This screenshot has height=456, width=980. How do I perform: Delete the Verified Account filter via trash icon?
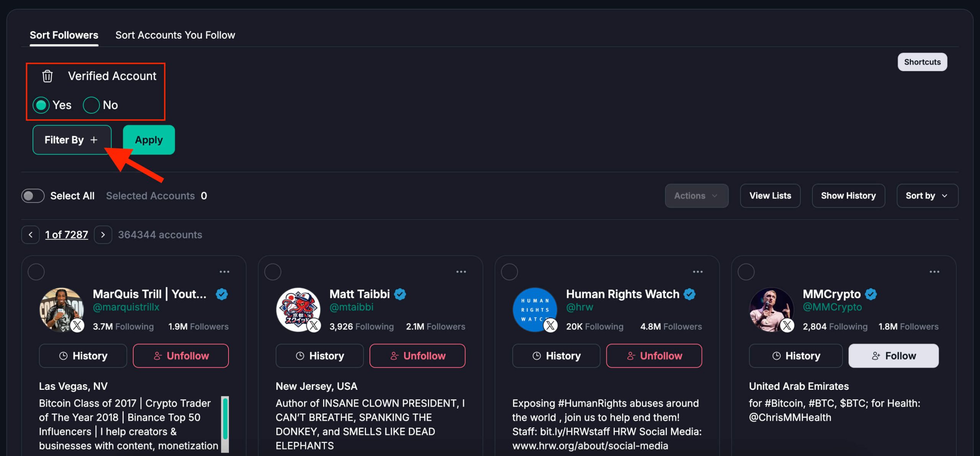point(47,76)
